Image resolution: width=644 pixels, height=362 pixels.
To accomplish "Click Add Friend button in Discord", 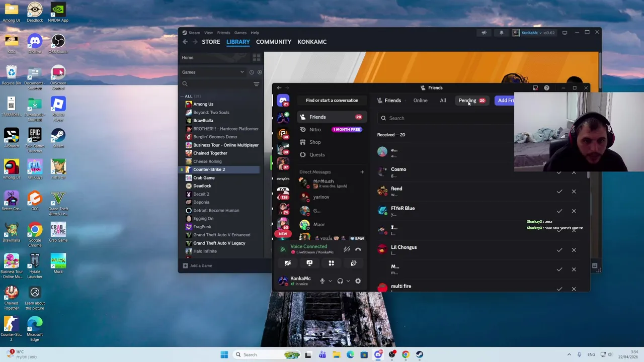I will tap(505, 101).
